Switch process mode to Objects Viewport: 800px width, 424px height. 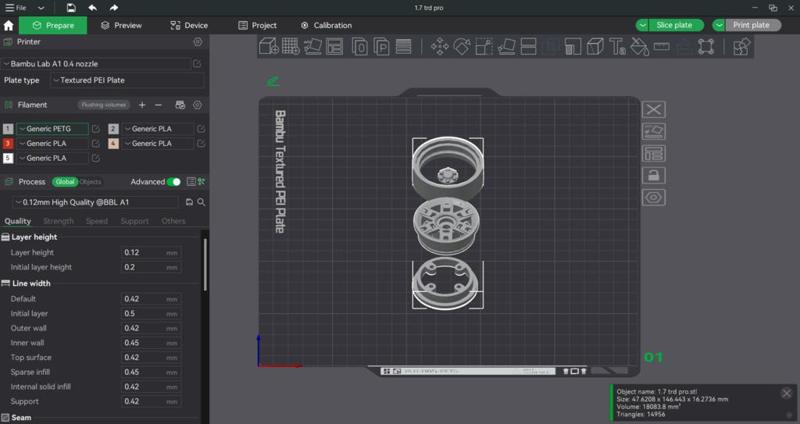[90, 182]
